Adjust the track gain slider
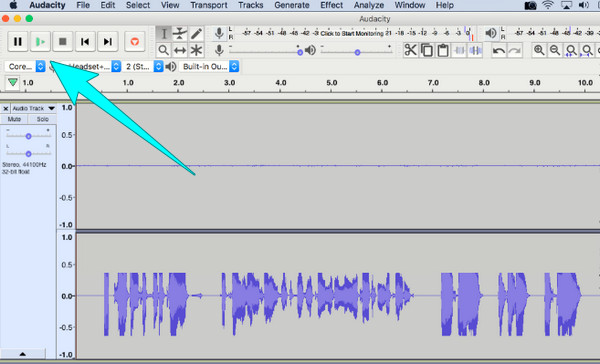 [28, 136]
